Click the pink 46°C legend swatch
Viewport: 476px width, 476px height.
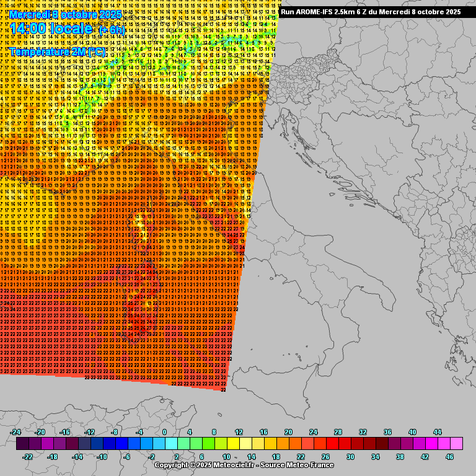(x=456, y=444)
